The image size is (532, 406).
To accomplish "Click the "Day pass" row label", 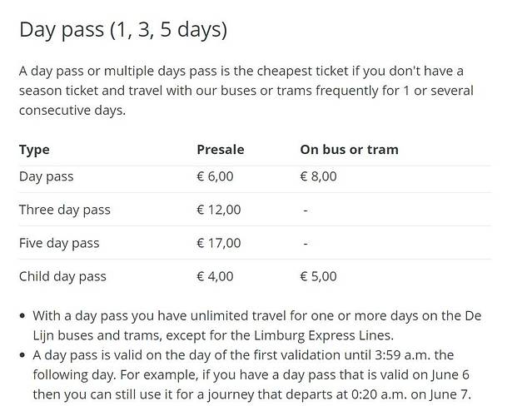I will coord(47,176).
